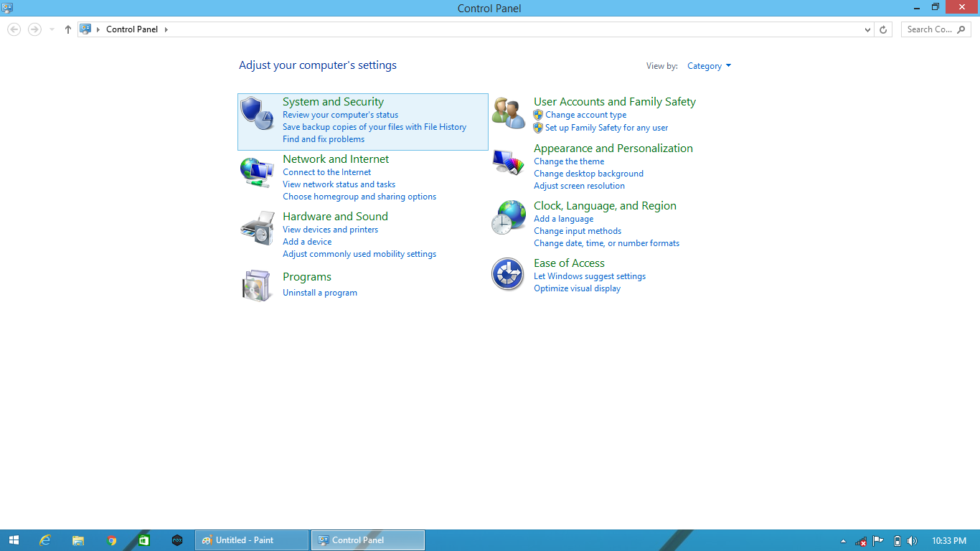Open Set up Family Safety for any user
This screenshot has width=980, height=551.
click(606, 128)
